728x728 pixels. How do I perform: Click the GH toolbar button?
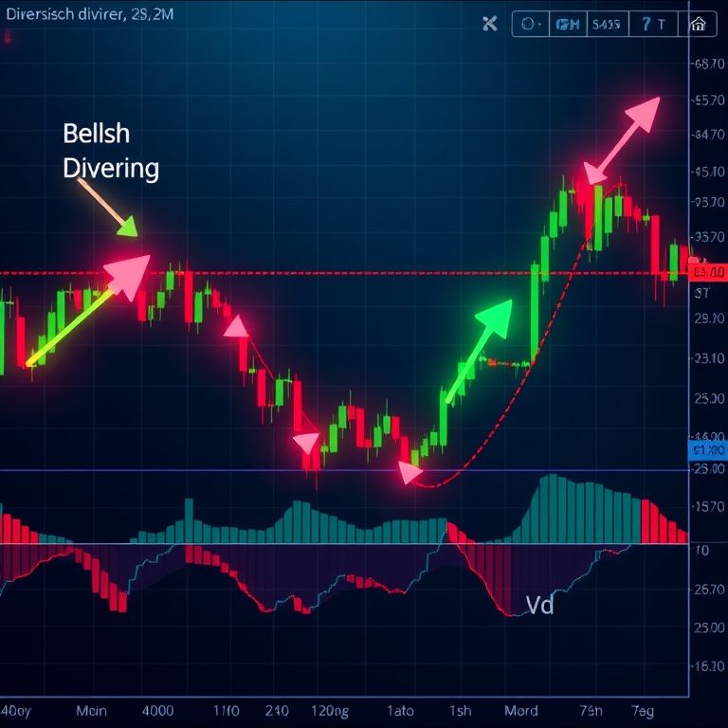(x=567, y=25)
